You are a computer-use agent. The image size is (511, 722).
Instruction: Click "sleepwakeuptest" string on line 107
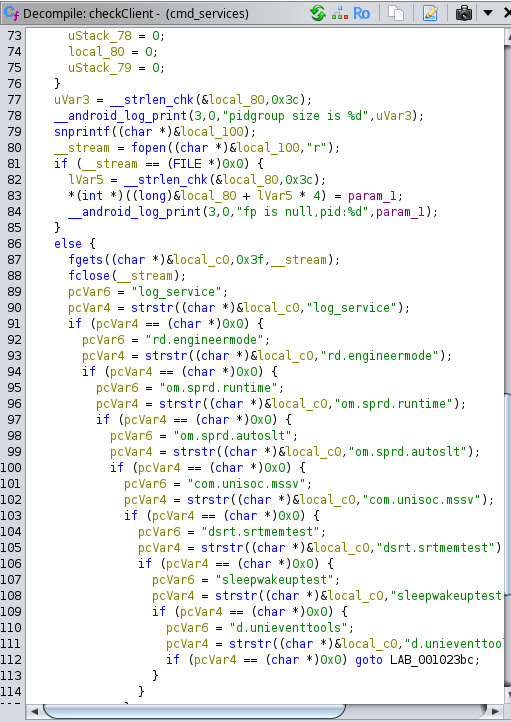tap(275, 580)
